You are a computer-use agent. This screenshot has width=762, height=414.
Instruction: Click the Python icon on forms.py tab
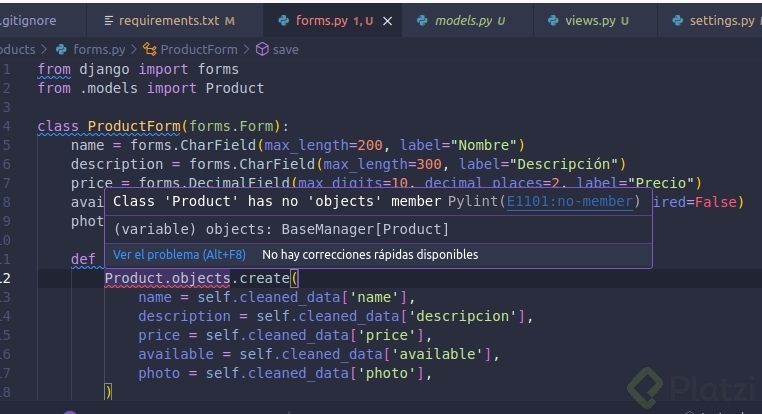pyautogui.click(x=284, y=20)
